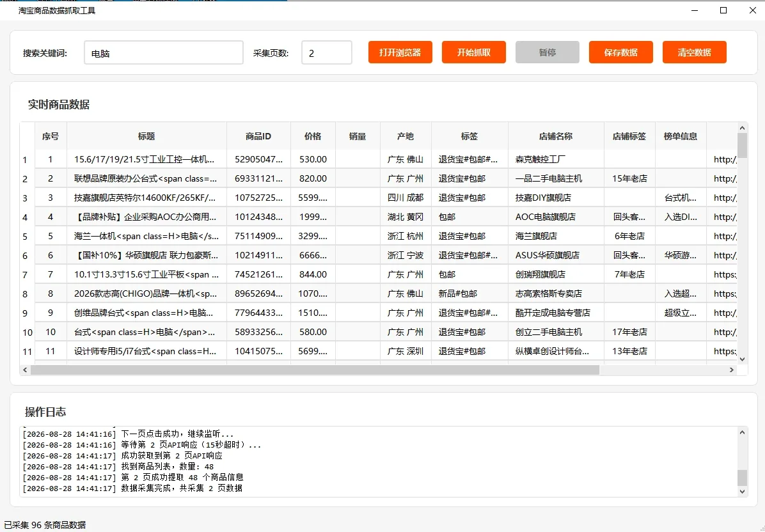Screen dimensions: 765x532
Task: Select title cell 【品牌补贴】企业采购AOC办公商用
Action: coord(147,217)
